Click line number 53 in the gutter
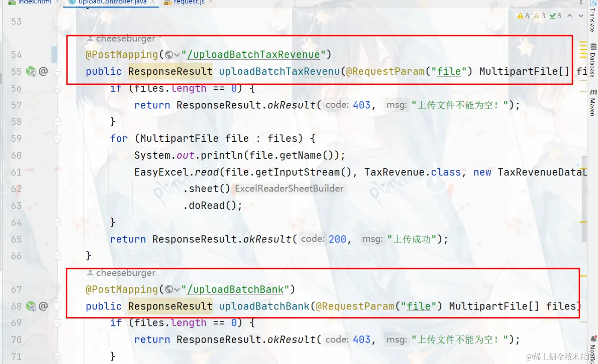The image size is (598, 364). [x=16, y=22]
